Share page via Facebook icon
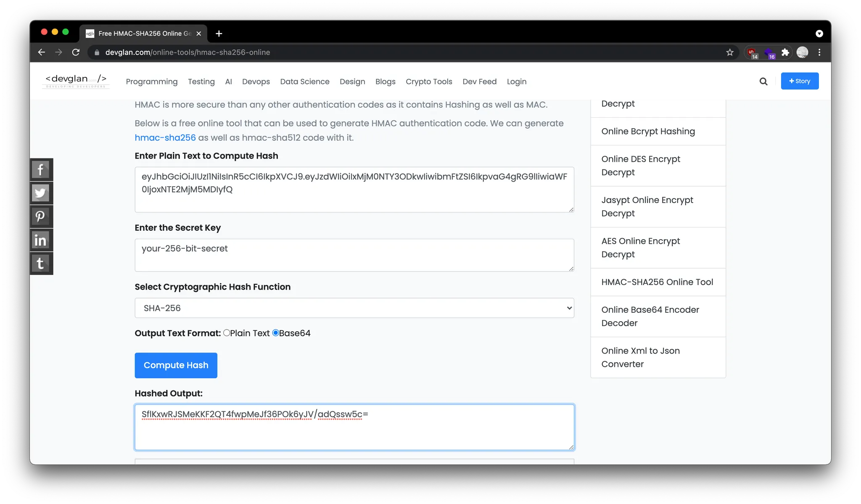The image size is (861, 504). pos(41,170)
